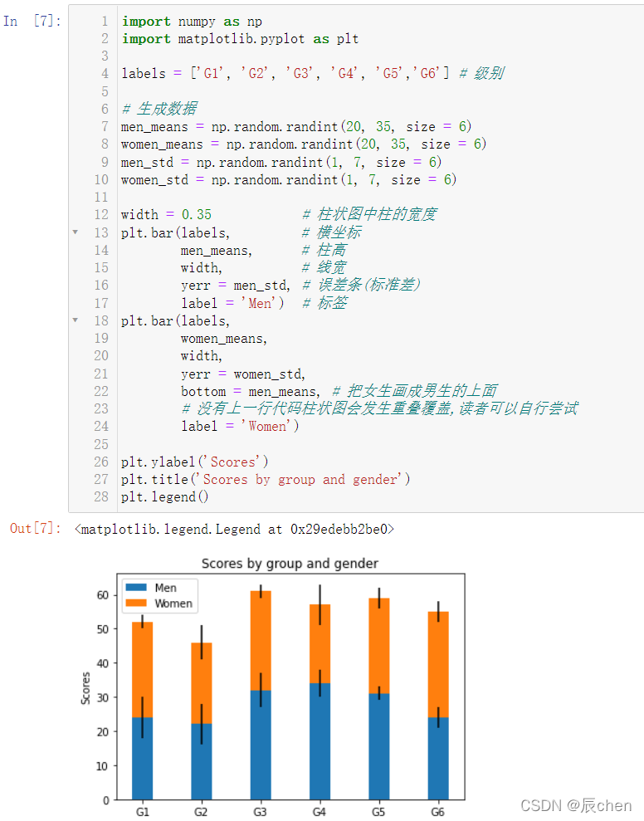Image resolution: width=644 pixels, height=821 pixels.
Task: Click the y-axis tick label 30
Action: coord(103,697)
